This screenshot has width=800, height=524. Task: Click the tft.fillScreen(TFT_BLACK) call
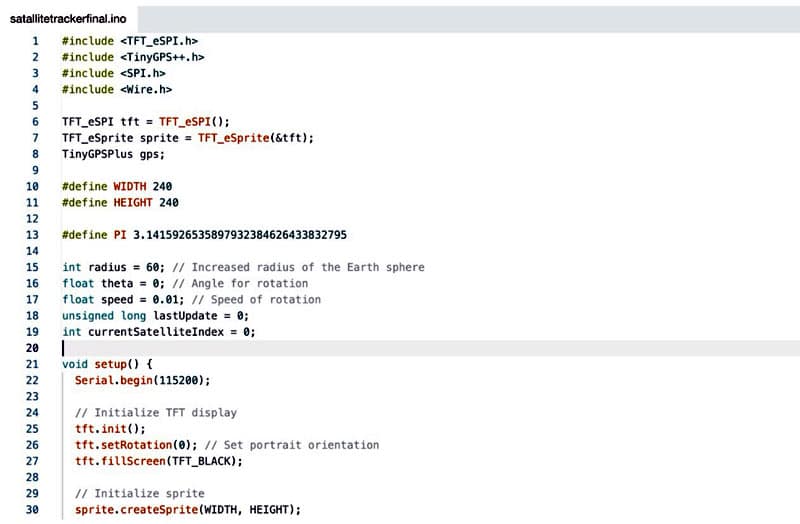pos(158,461)
